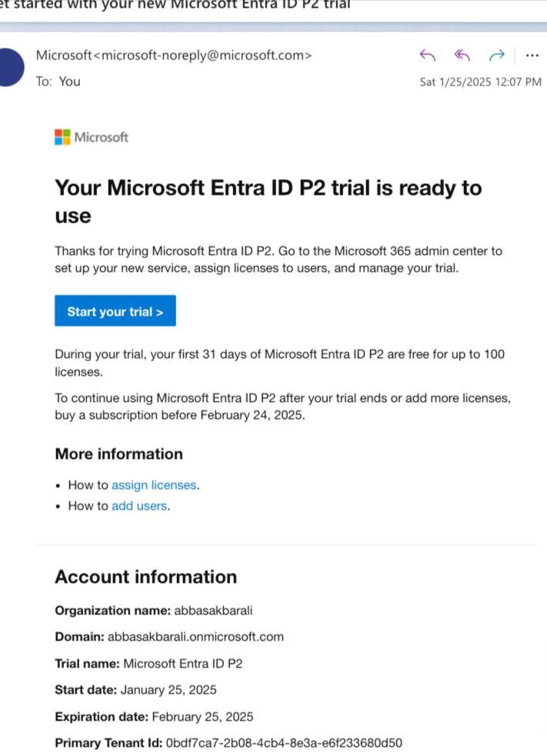This screenshot has height=756, width=547.
Task: Click the email timestamp Sat 1/25/2025 12:07 PM
Action: [x=481, y=82]
